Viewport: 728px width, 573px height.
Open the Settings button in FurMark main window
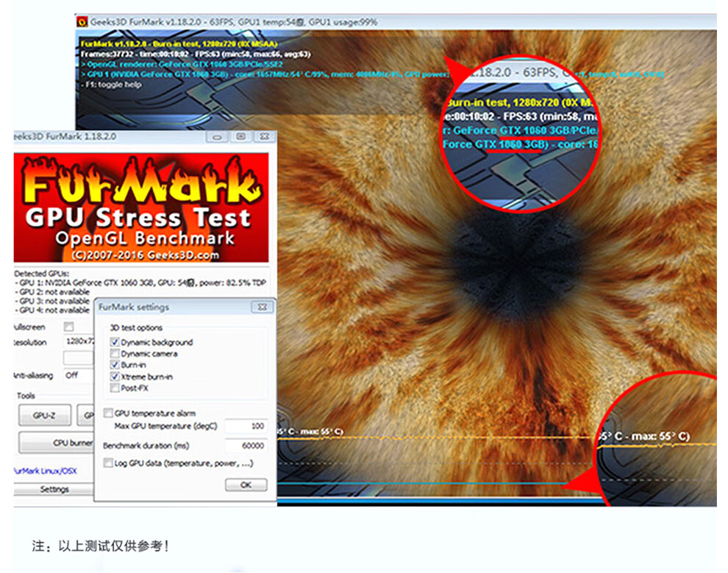point(54,489)
